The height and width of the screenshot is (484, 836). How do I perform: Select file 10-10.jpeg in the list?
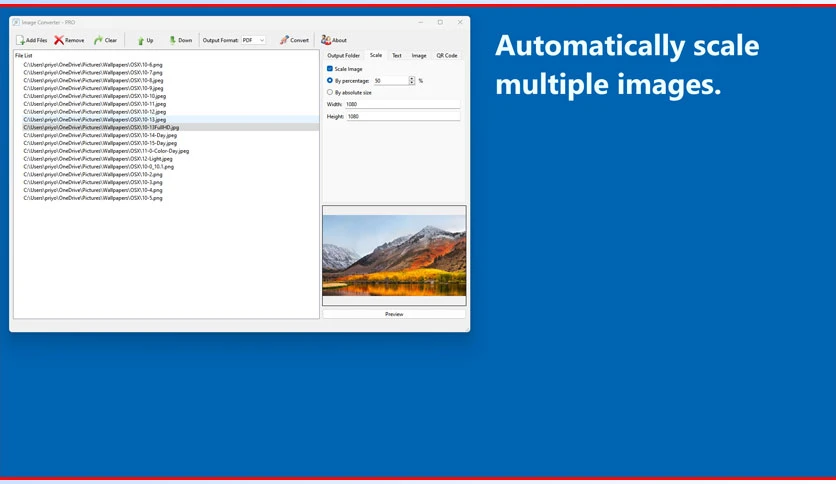[94, 96]
